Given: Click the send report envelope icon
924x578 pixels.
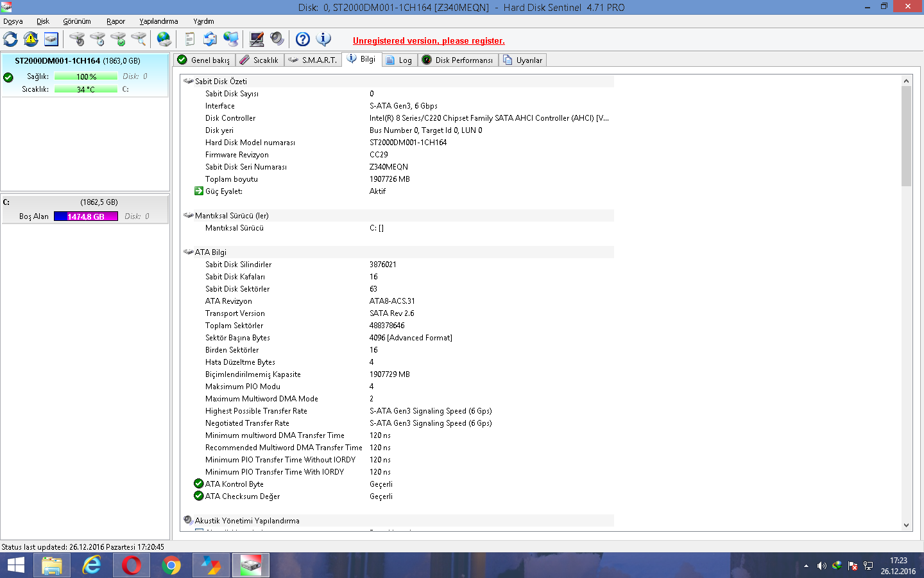Looking at the screenshot, I should coord(210,39).
